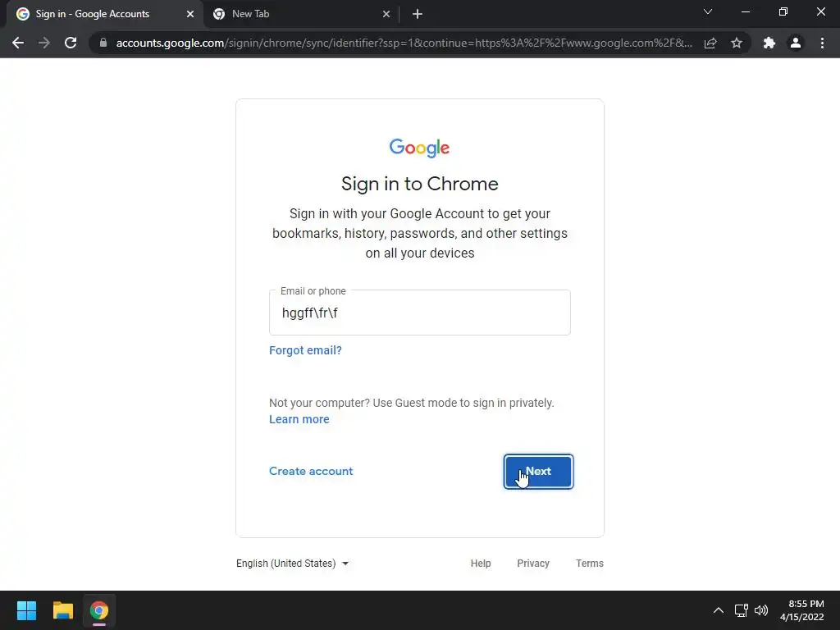Close the New Tab tab
The width and height of the screenshot is (840, 630).
click(386, 14)
